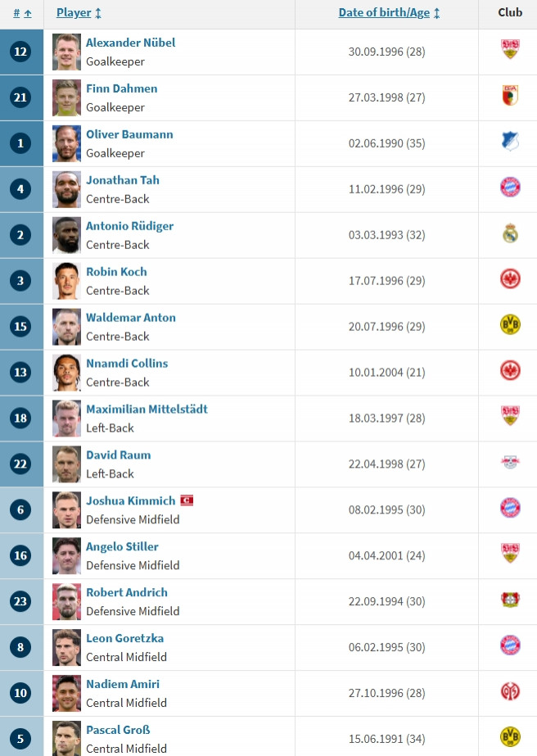
Task: Open Maximilian Mittelstädt's player profile link
Action: (147, 409)
